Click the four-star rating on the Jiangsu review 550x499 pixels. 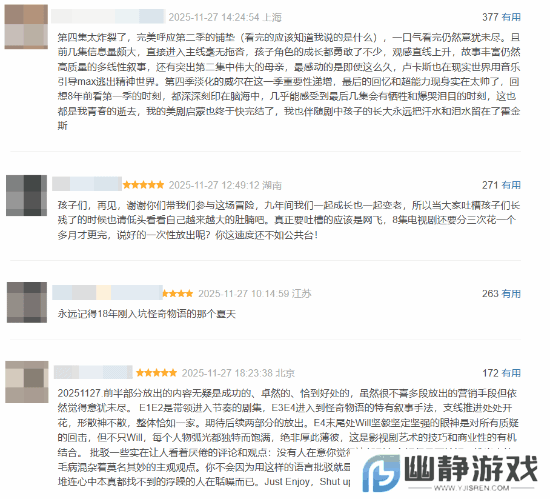177,294
